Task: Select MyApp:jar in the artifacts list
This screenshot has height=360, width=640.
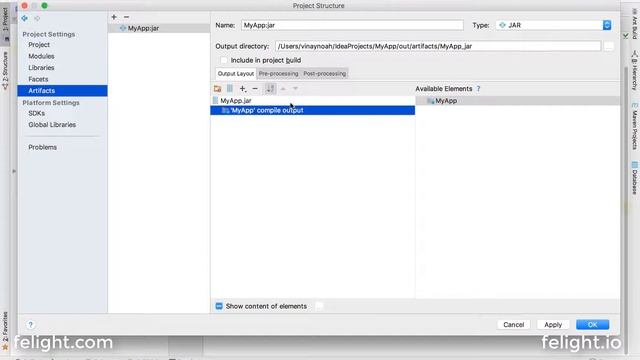Action: 159,28
